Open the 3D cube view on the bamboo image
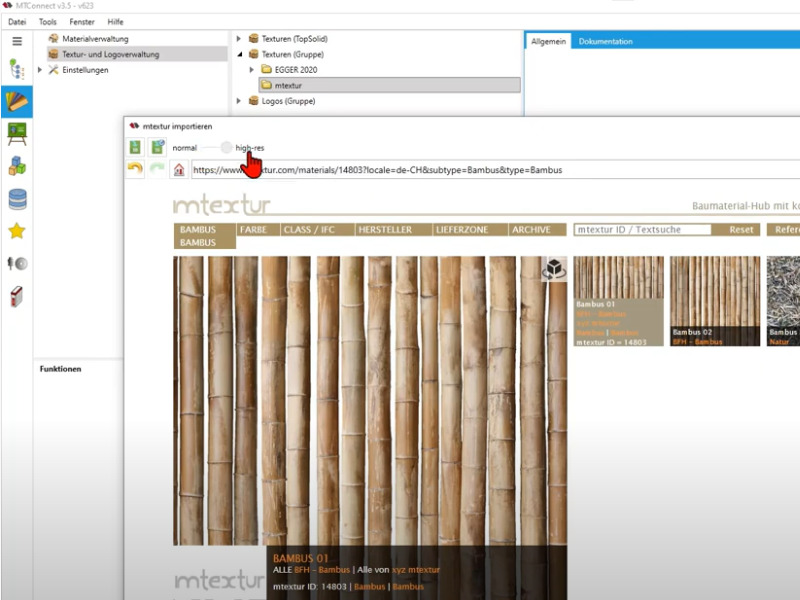This screenshot has width=800, height=600. [x=553, y=268]
